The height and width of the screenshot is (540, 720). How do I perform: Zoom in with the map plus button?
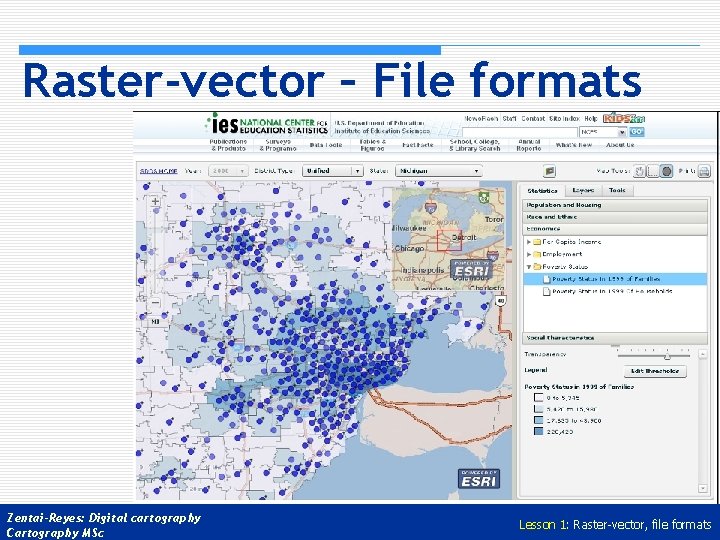[x=155, y=201]
